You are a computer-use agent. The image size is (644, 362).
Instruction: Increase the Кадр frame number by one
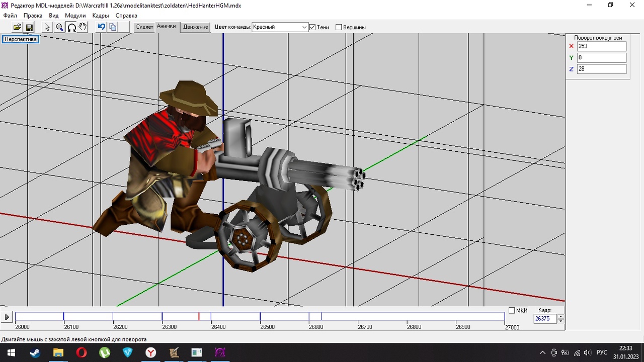point(561,316)
